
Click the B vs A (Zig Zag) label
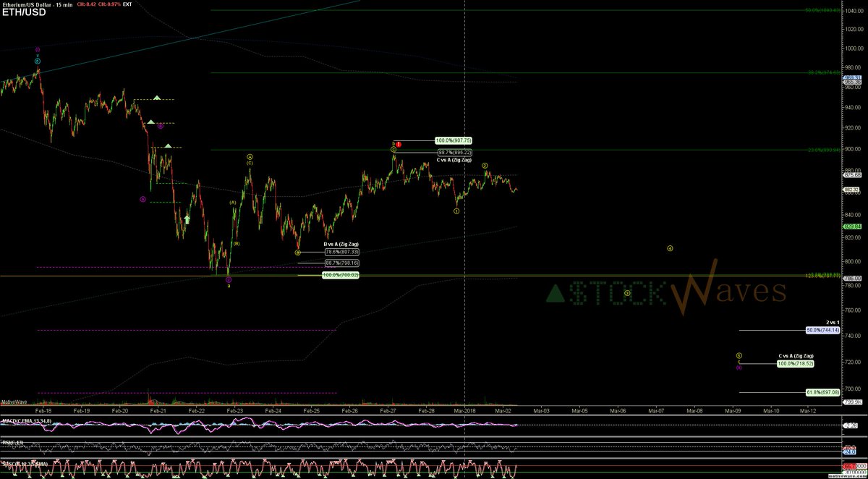point(341,244)
